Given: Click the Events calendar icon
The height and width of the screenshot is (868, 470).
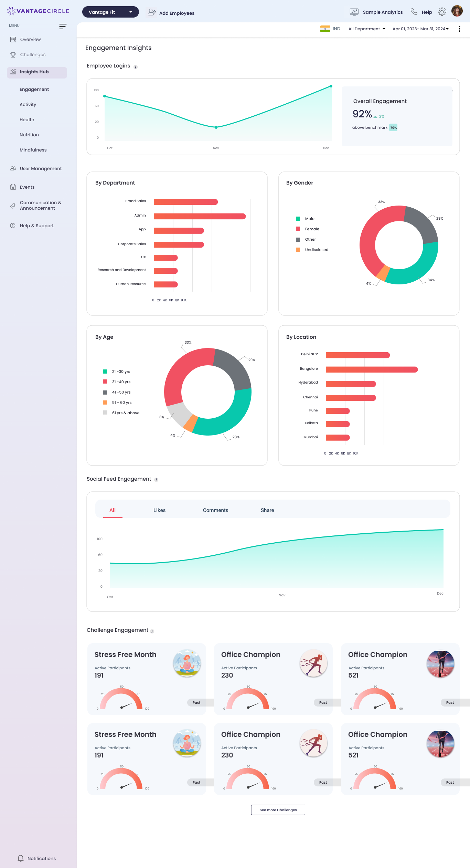Looking at the screenshot, I should click(13, 187).
